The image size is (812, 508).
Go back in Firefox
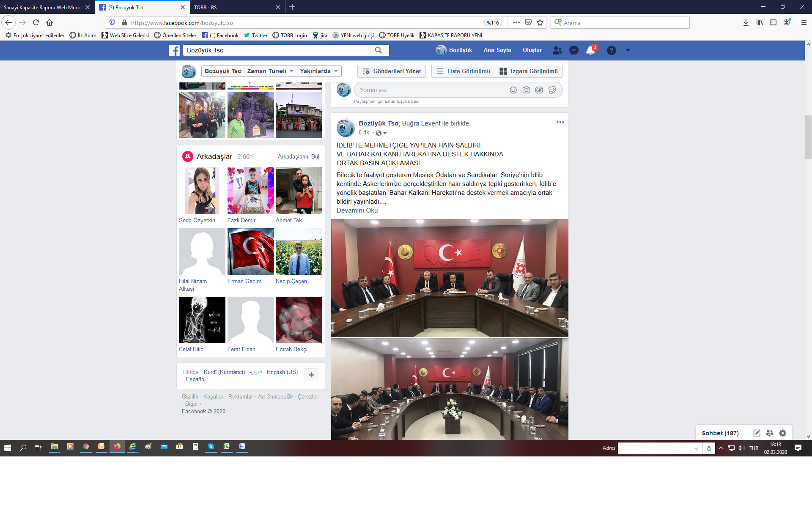click(8, 22)
